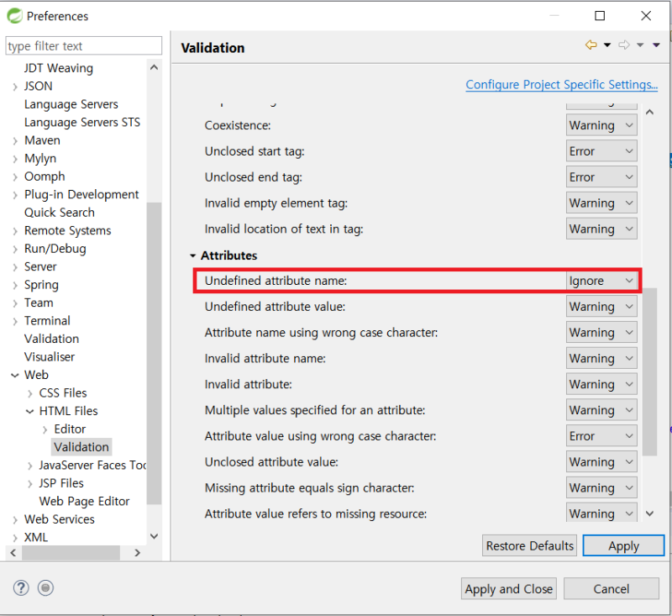Expand the Spring tree node
The width and height of the screenshot is (672, 616).
[x=15, y=286]
